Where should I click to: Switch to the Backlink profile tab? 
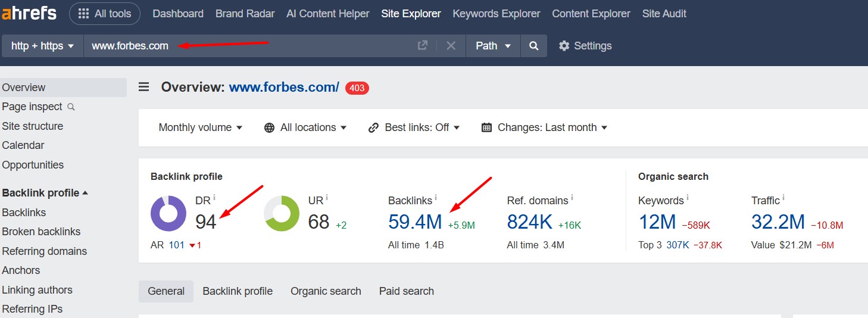[238, 291]
